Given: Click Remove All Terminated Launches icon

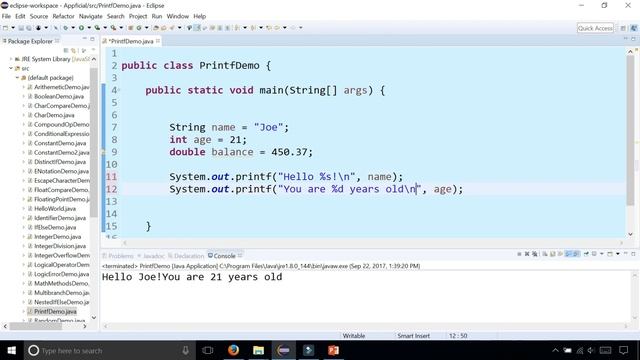Looking at the screenshot, I should (x=534, y=254).
